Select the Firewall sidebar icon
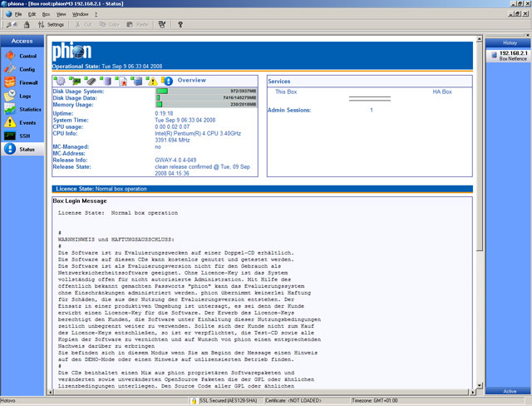Image resolution: width=532 pixels, height=406 pixels. (22, 82)
